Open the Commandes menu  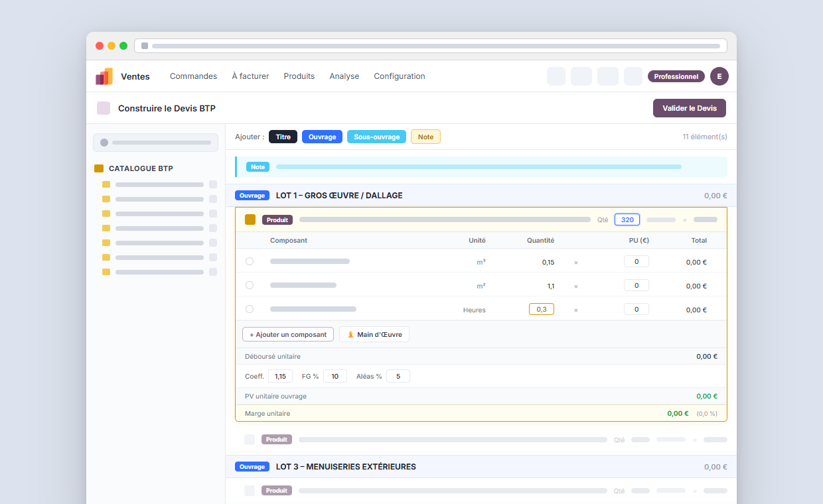click(193, 76)
